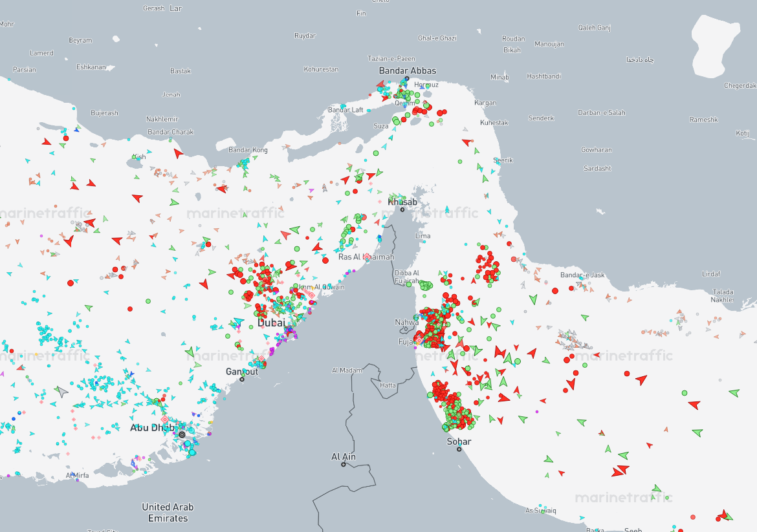Viewport: 757px width, 532px height.
Task: Select the large gray vessel arrow west of Abu Dhabi
Action: (x=61, y=391)
